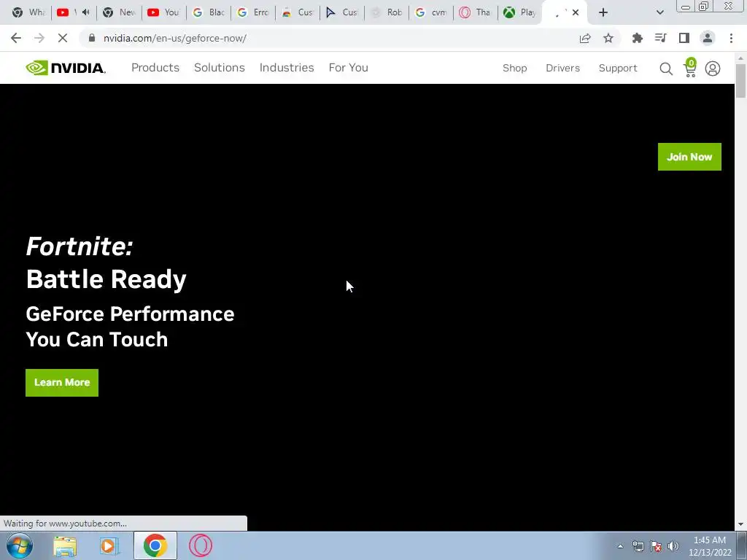Image resolution: width=747 pixels, height=560 pixels.
Task: Open the volume speaker tray icon
Action: 673,546
